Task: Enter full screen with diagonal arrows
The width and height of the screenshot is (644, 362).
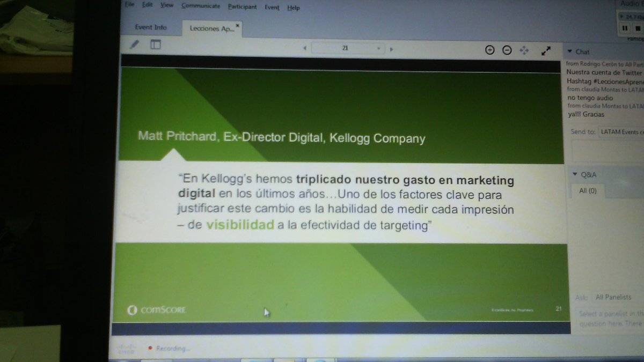Action: (546, 51)
